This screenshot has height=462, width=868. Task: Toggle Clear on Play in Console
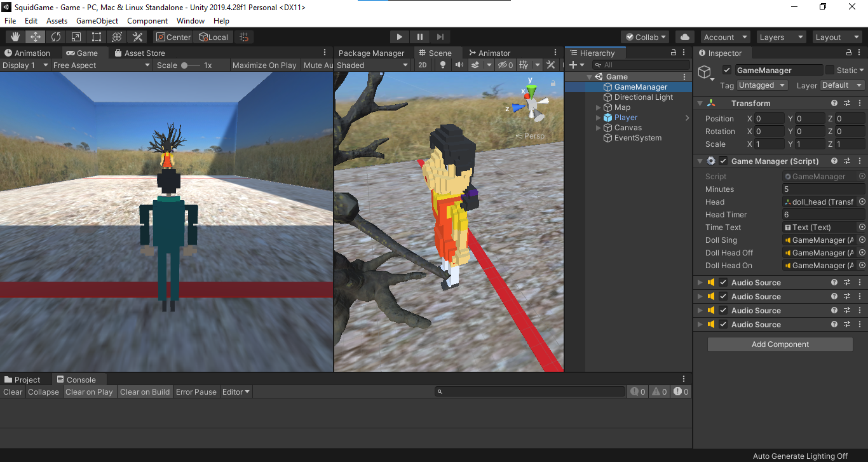(89, 391)
